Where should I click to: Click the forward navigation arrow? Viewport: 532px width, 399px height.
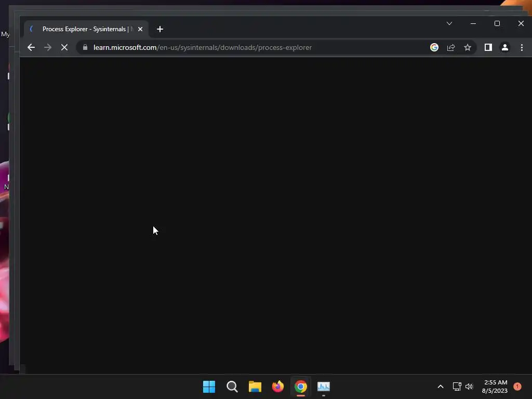tap(48, 47)
